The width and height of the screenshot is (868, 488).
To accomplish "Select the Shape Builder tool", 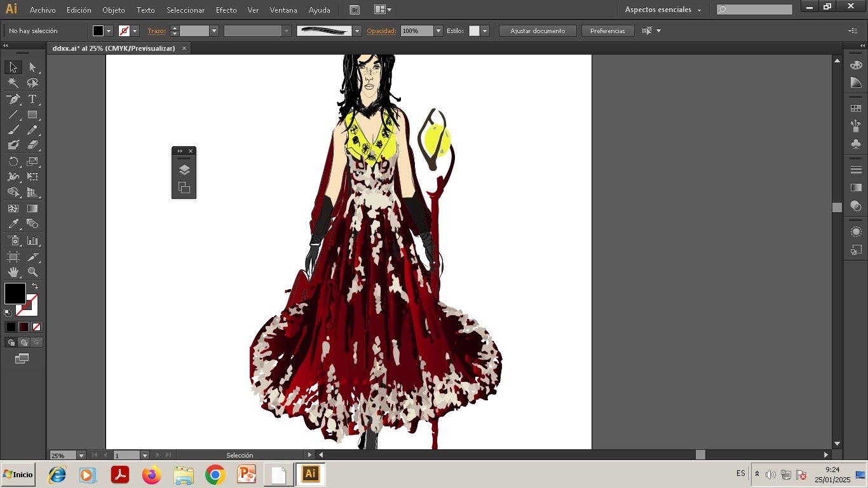I will (x=13, y=193).
